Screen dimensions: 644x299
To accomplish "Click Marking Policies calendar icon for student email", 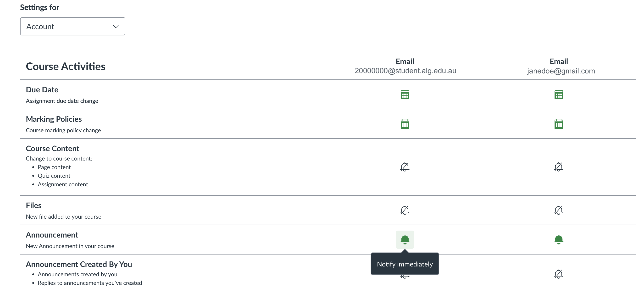I will (x=405, y=124).
